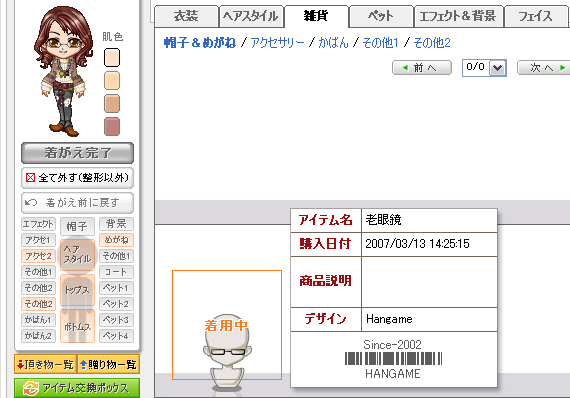Open the 衣装 tab
The image size is (570, 398).
tap(186, 16)
